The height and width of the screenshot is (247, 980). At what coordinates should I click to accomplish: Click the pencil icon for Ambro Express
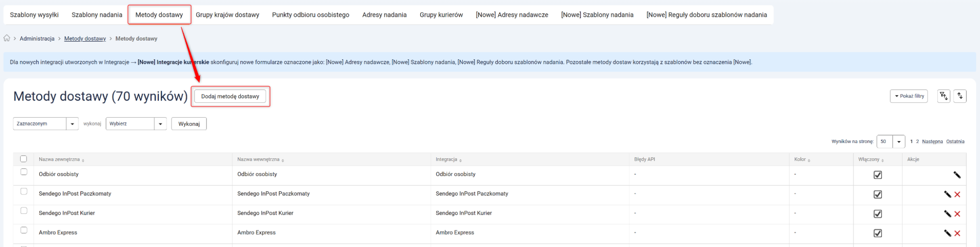coord(947,233)
